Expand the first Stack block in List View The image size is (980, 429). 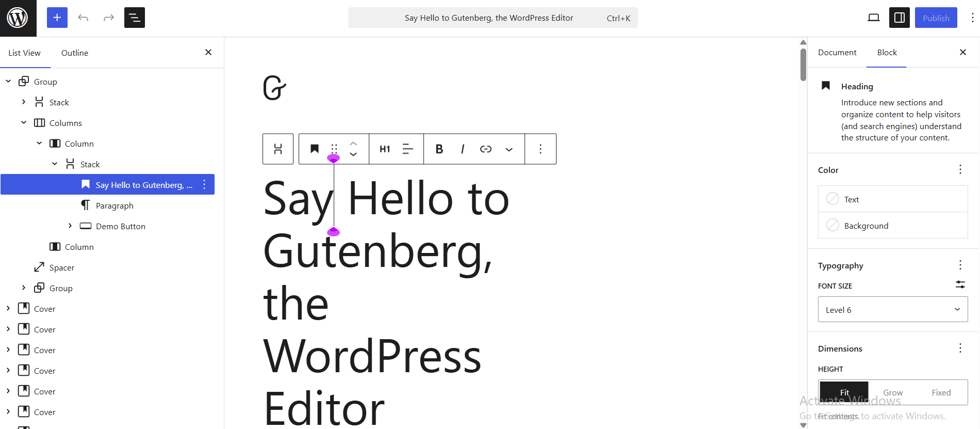coord(24,102)
